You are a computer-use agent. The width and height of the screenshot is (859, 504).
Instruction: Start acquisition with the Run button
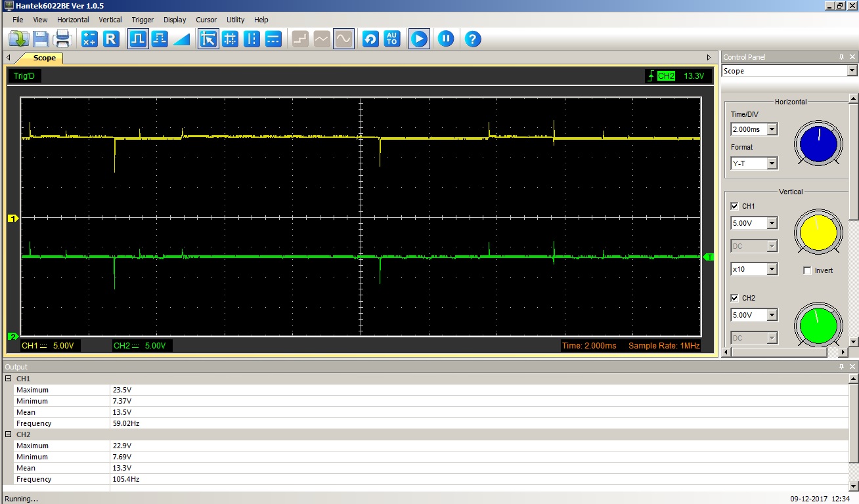coord(418,39)
